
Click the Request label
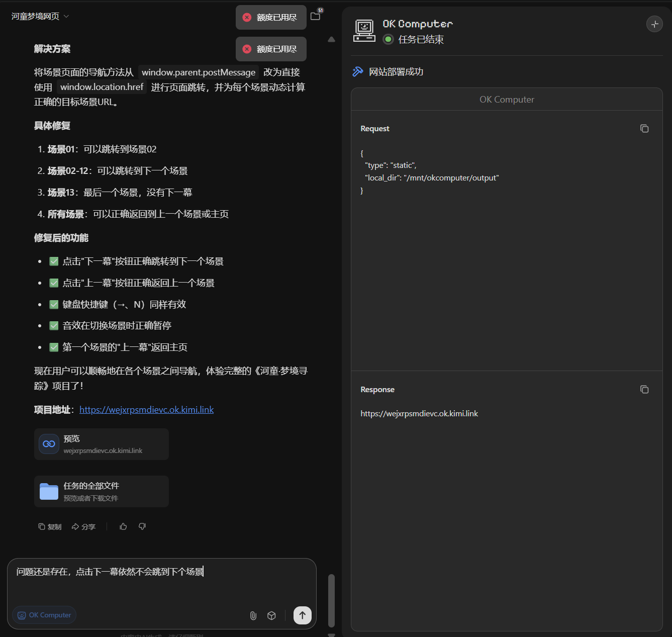[375, 129]
